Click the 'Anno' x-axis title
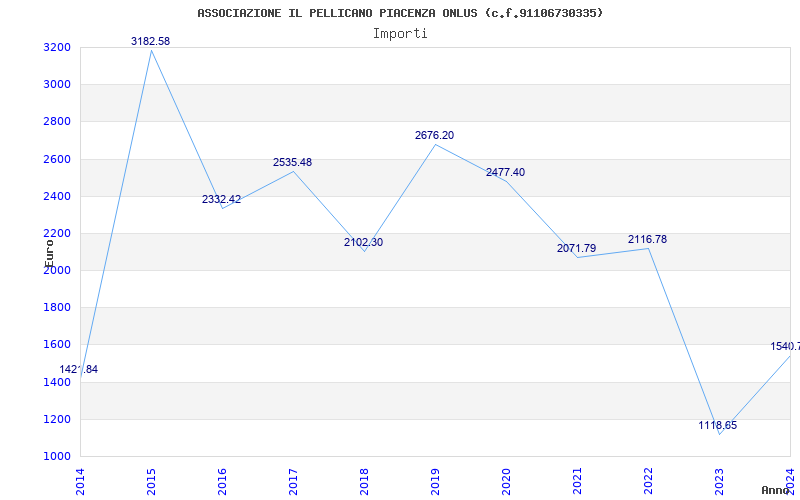This screenshot has height=500, width=800. [775, 490]
